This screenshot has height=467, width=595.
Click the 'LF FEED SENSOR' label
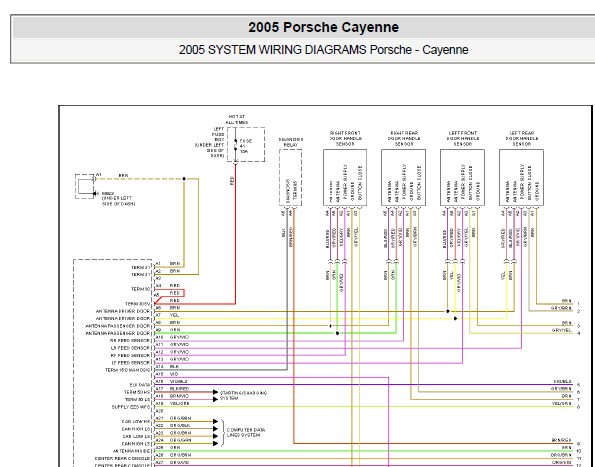click(x=131, y=363)
